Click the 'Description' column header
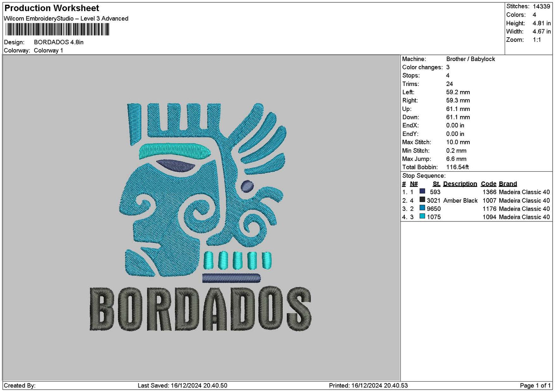Screen dimensions: 555x392 [x=460, y=184]
